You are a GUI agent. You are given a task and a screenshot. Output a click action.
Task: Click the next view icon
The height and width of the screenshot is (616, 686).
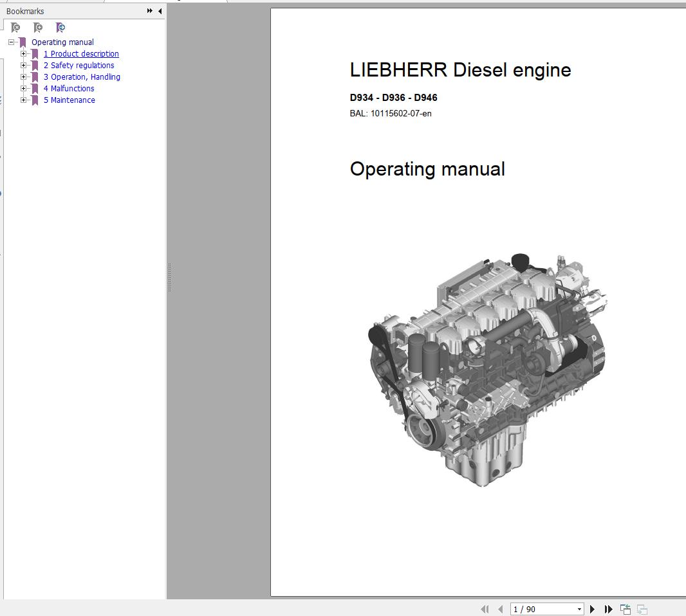[642, 609]
